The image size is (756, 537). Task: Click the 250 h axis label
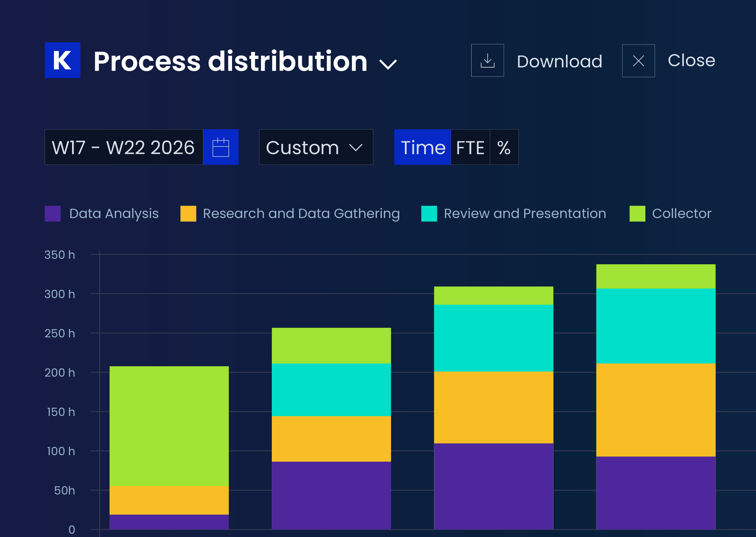pyautogui.click(x=60, y=334)
